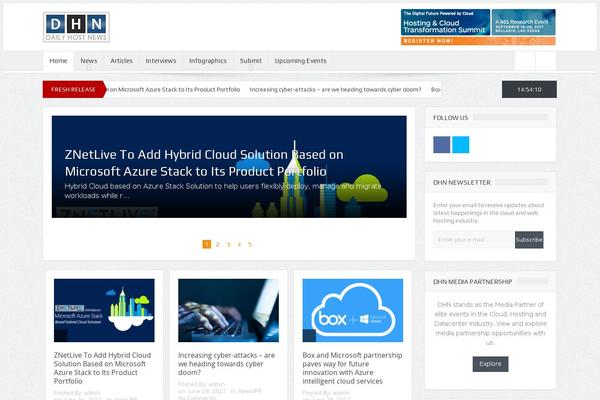
Task: Select slider page 4
Action: tap(239, 244)
